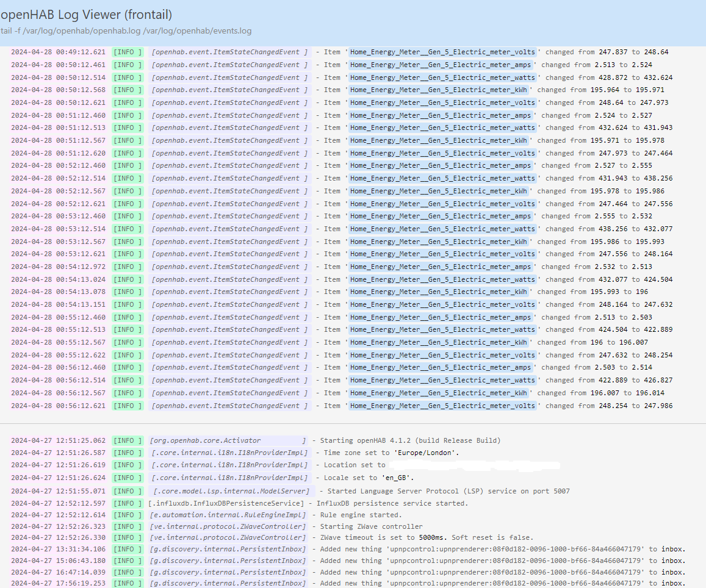Viewport: 706px width, 588px height.
Task: Click INFO badge on the 00:49:12.621 entry
Action: click(x=127, y=52)
